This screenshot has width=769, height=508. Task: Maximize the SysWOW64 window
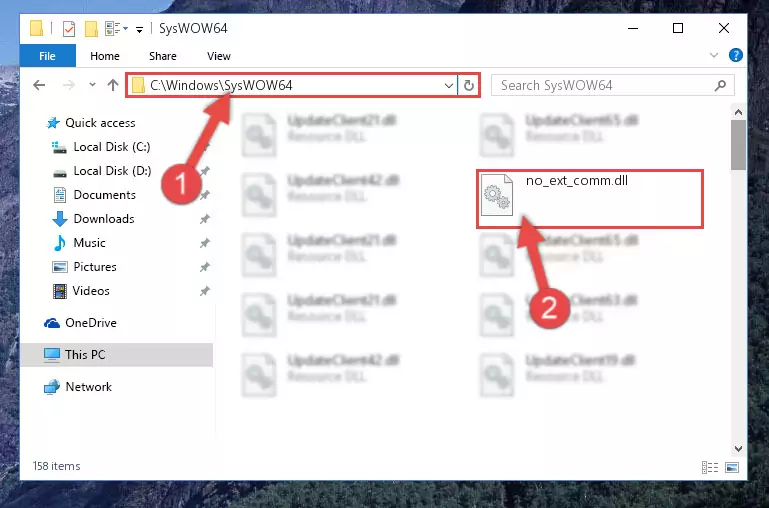678,28
